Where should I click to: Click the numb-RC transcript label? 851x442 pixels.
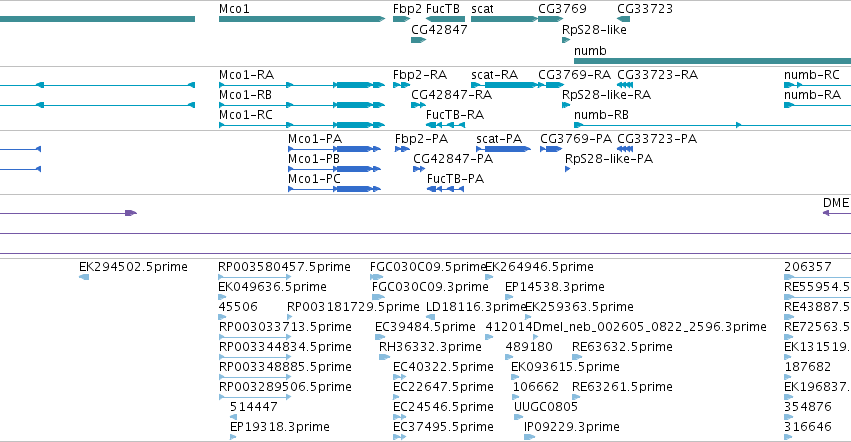812,74
